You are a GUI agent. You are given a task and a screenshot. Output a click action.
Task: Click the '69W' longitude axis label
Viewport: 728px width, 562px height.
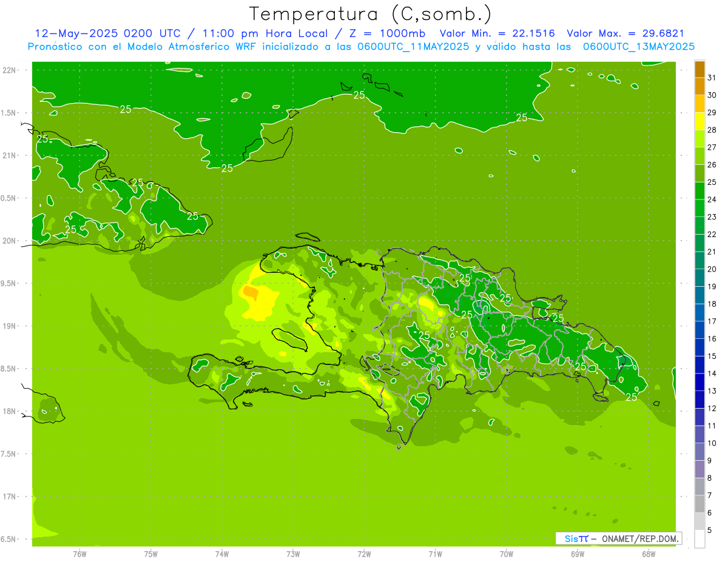point(578,554)
